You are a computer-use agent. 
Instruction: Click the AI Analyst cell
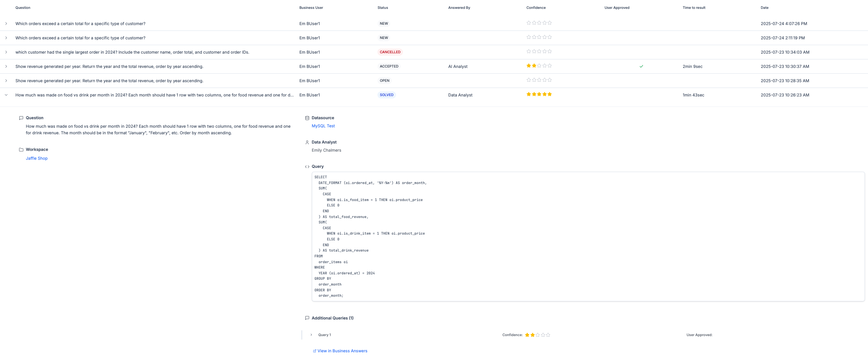pyautogui.click(x=458, y=67)
